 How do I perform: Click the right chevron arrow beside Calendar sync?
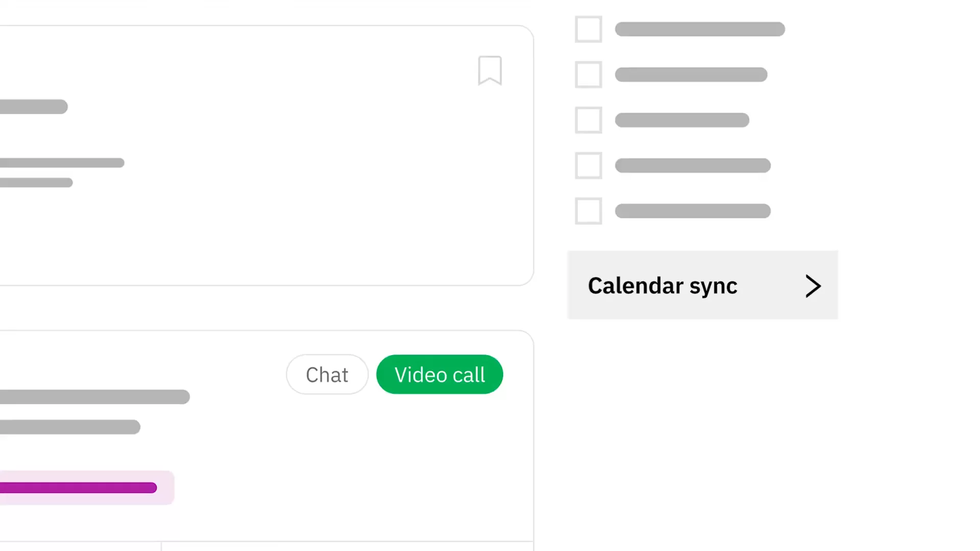tap(813, 286)
